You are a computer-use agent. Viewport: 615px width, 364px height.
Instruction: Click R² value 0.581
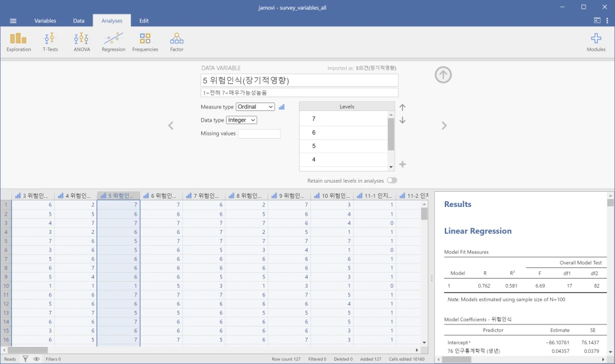511,286
